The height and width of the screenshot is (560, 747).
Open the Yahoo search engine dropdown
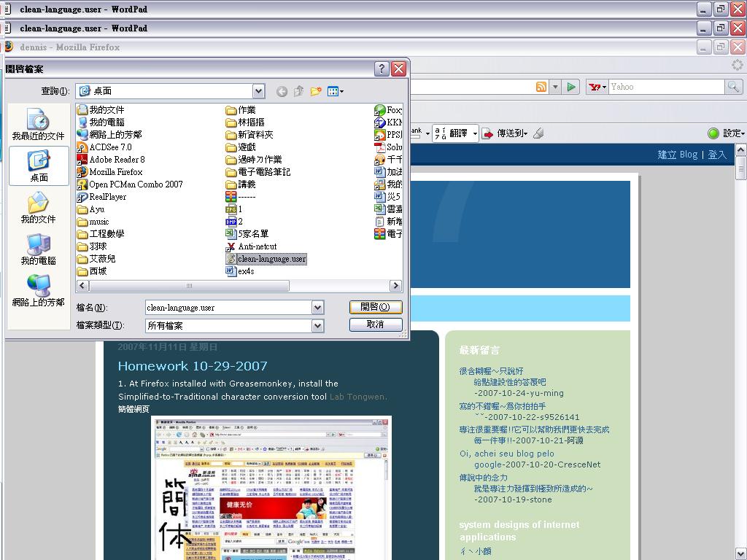(x=597, y=87)
